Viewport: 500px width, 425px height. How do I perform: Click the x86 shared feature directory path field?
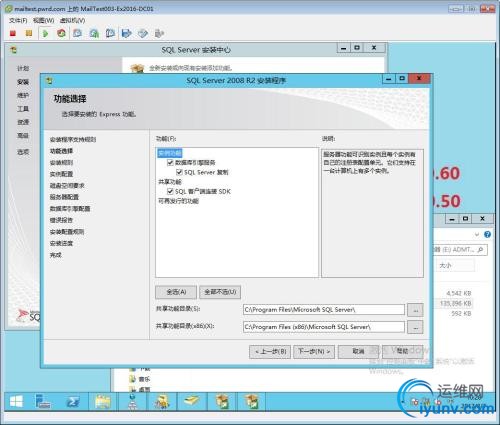click(324, 327)
